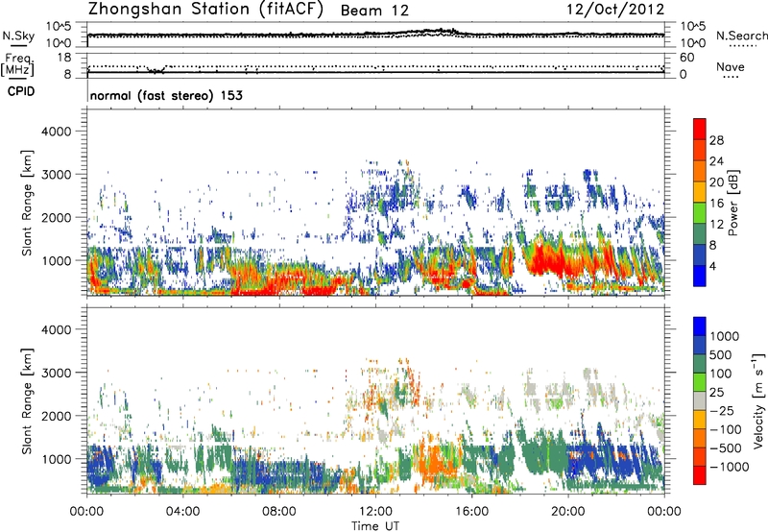The width and height of the screenshot is (768, 532).
Task: Select the 20:00 time tick label
Action: tap(568, 512)
